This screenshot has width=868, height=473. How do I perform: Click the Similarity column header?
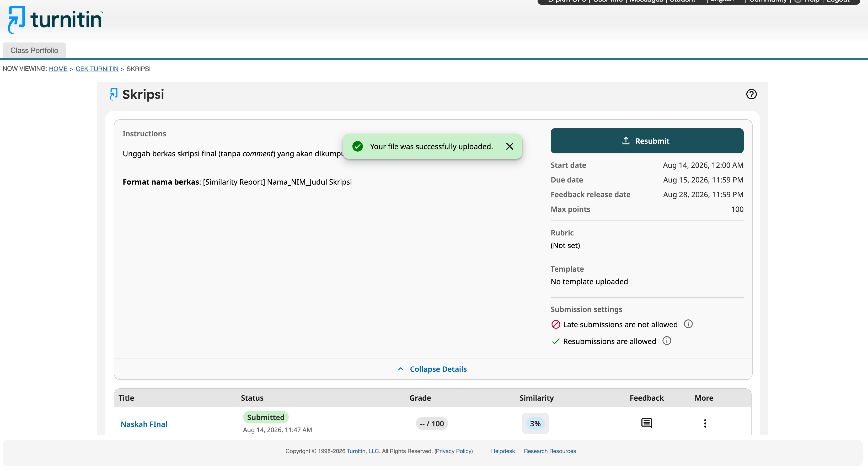point(537,398)
